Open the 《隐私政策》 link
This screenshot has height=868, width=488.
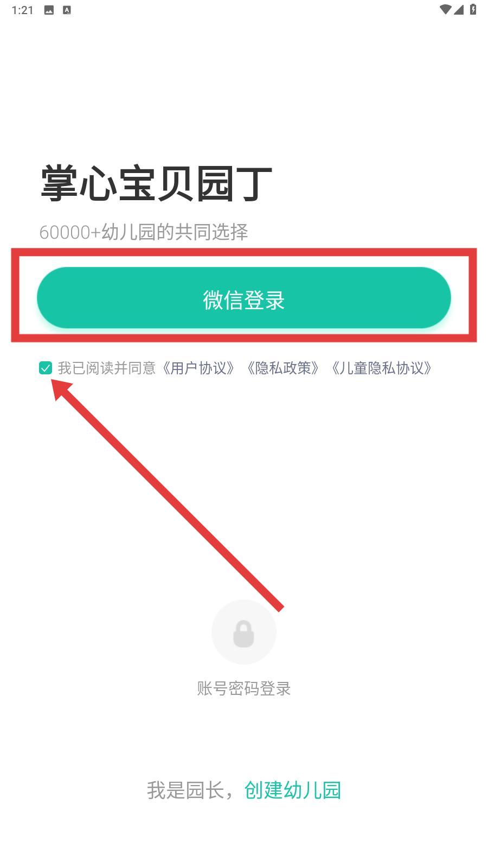point(282,368)
